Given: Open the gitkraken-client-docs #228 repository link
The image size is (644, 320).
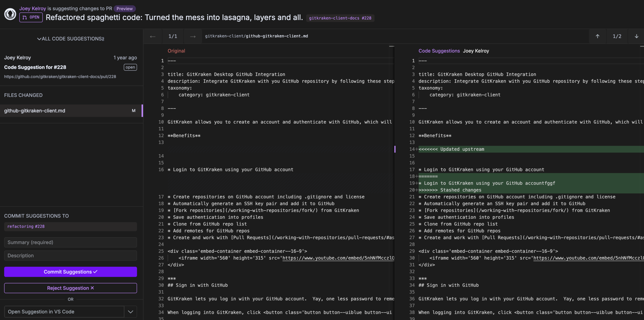Looking at the screenshot, I should [340, 18].
